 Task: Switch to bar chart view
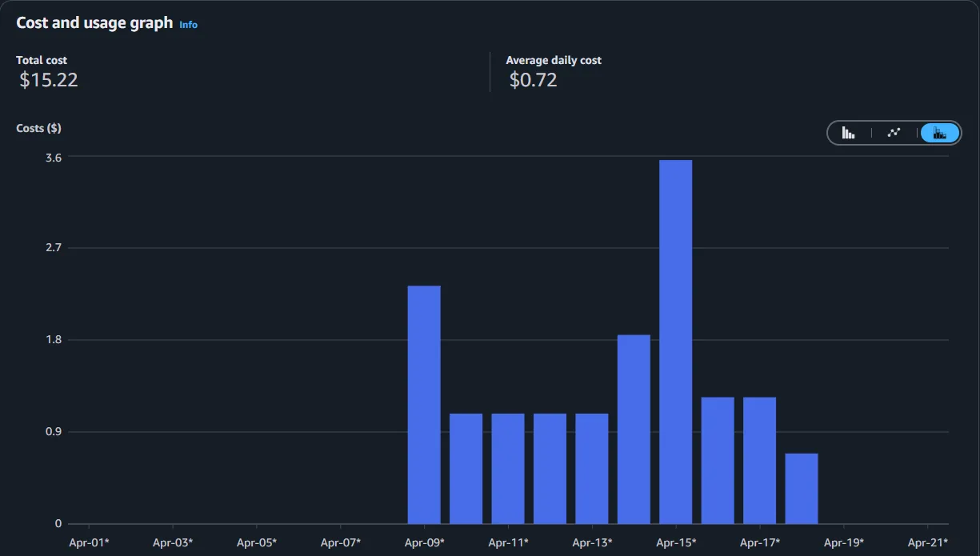[x=849, y=133]
